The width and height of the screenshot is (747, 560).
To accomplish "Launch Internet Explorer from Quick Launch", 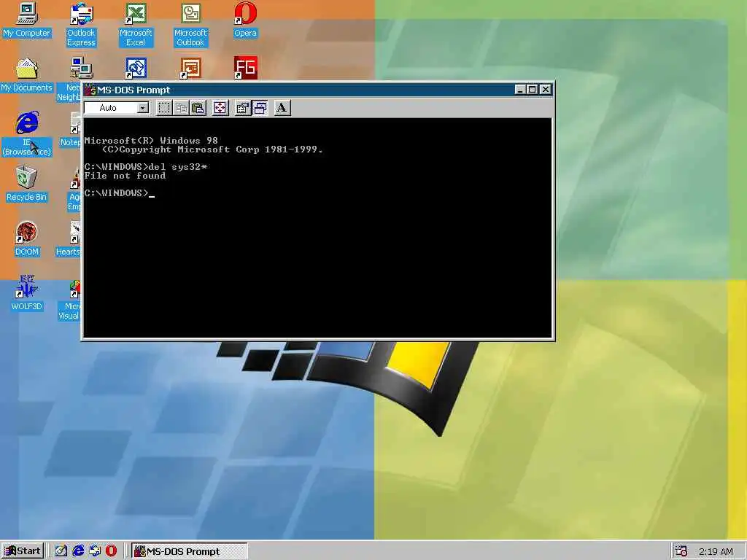I will pos(78,551).
